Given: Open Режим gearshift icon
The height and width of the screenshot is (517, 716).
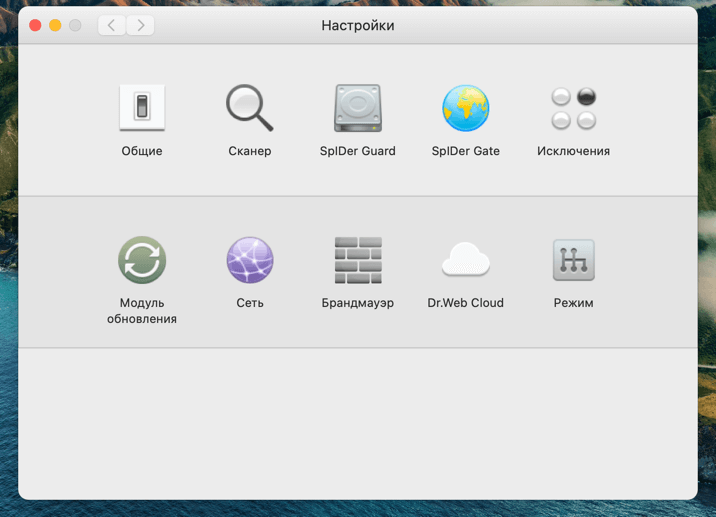Looking at the screenshot, I should 574,260.
